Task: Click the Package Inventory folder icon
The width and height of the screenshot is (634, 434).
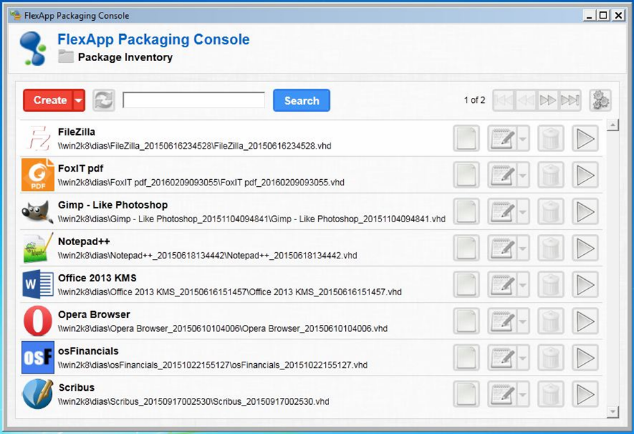Action: [66, 57]
